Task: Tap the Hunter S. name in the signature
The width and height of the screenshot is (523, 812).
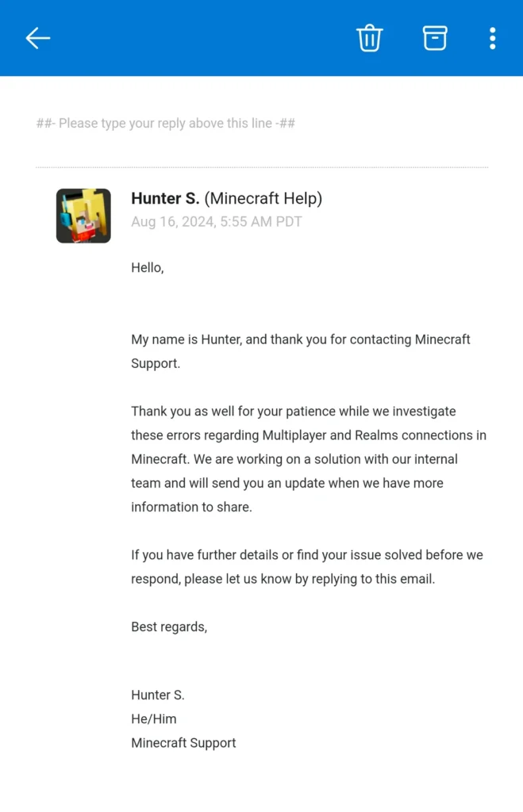Action: click(157, 695)
